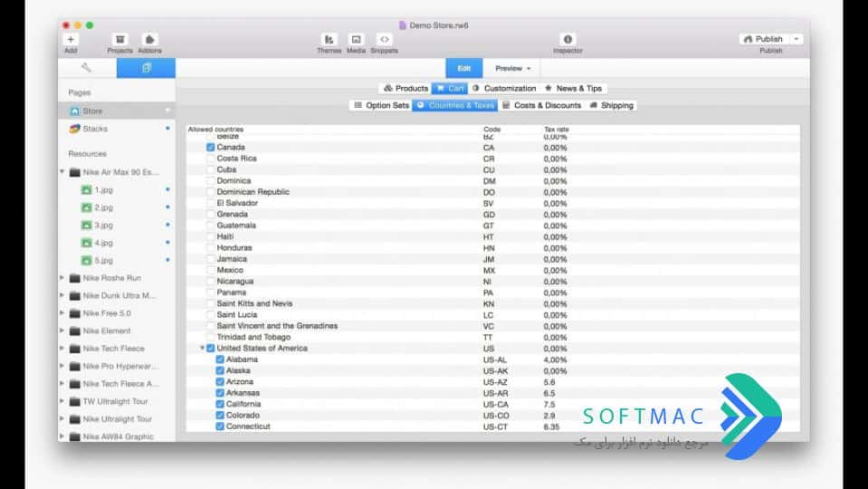868x489 pixels.
Task: Switch to the Customization tab
Action: tap(504, 88)
